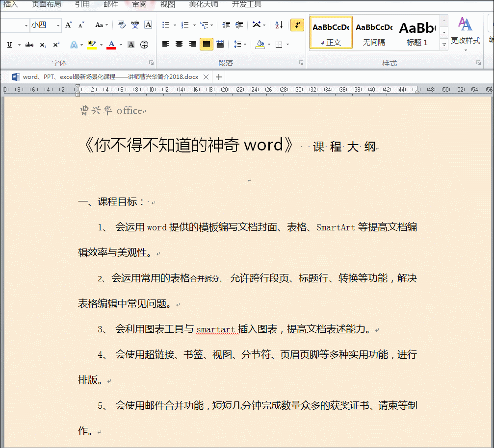Viewport: 494px width, 448px height.
Task: Click the header text 曹兴华 office
Action: click(x=111, y=110)
